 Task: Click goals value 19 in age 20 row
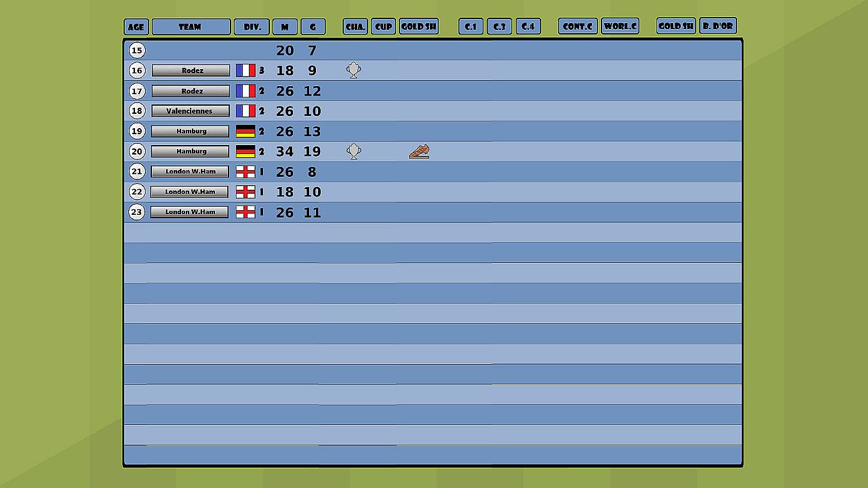pos(312,152)
